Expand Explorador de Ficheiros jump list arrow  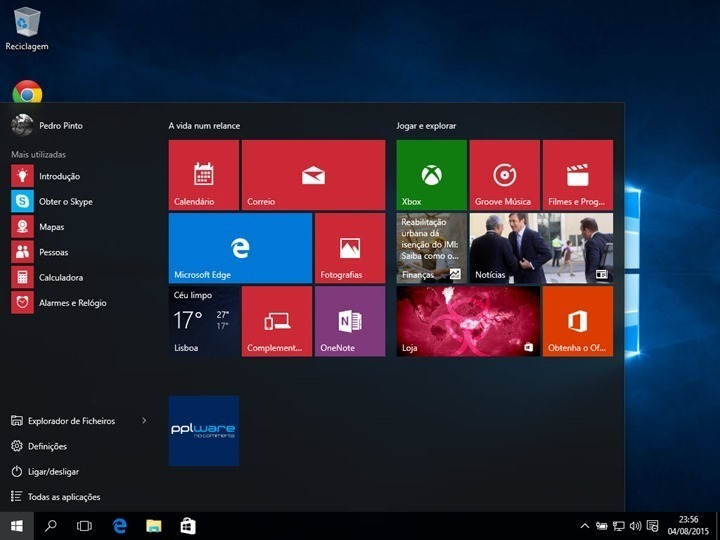pyautogui.click(x=144, y=420)
